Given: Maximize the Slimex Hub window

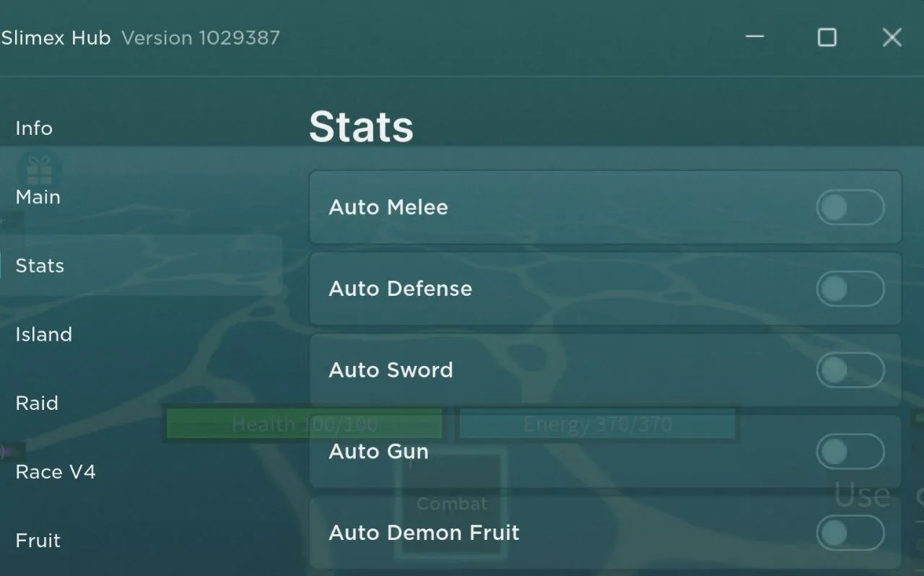Looking at the screenshot, I should click(827, 38).
